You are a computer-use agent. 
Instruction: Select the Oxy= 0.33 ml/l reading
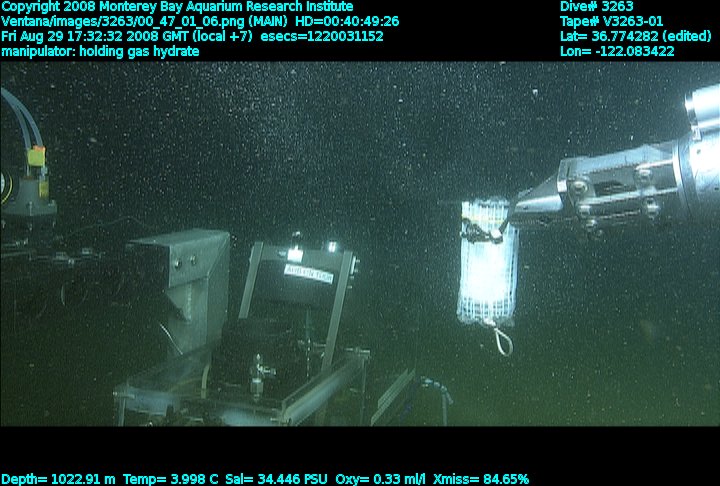381,479
